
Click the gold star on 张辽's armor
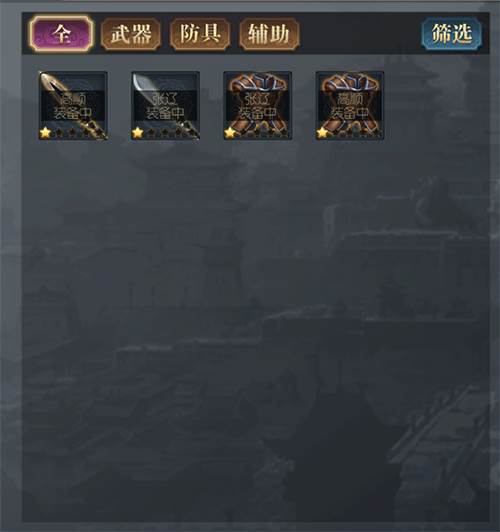click(x=230, y=133)
